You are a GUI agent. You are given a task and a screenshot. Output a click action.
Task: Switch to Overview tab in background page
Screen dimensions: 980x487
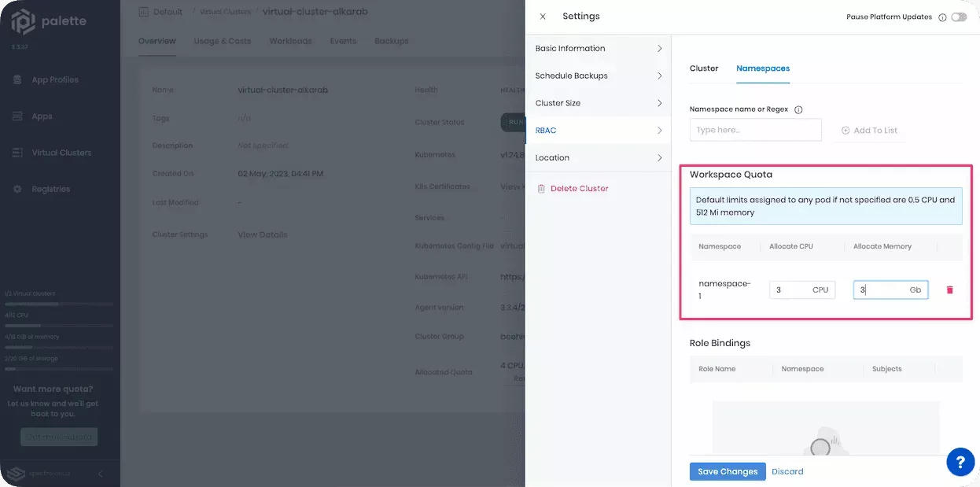coord(157,41)
